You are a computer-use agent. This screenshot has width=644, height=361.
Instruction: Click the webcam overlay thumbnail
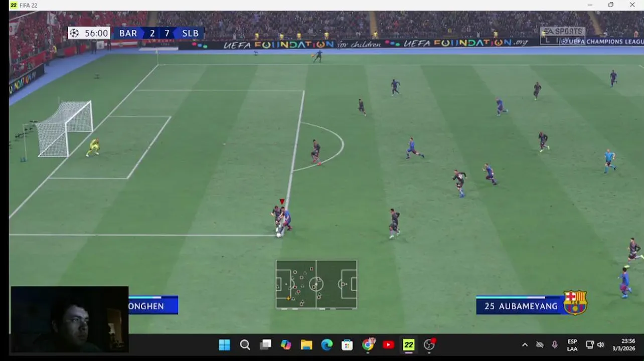[x=69, y=319]
